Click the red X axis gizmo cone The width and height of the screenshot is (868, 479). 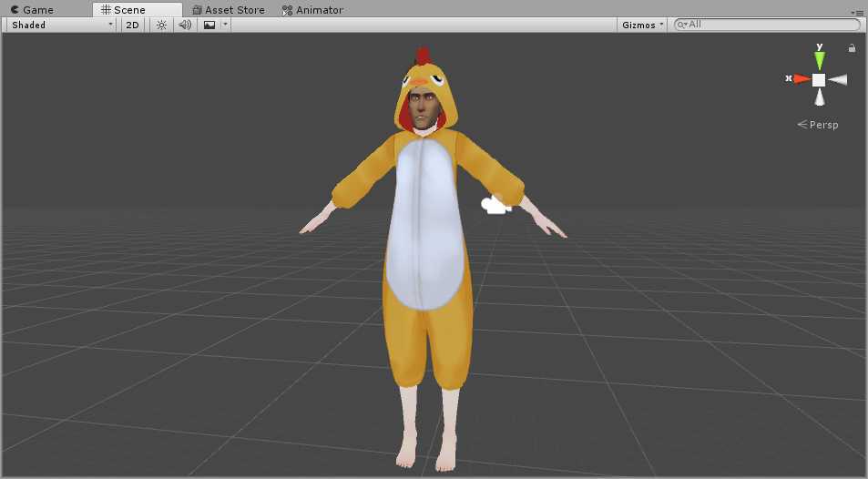[801, 79]
